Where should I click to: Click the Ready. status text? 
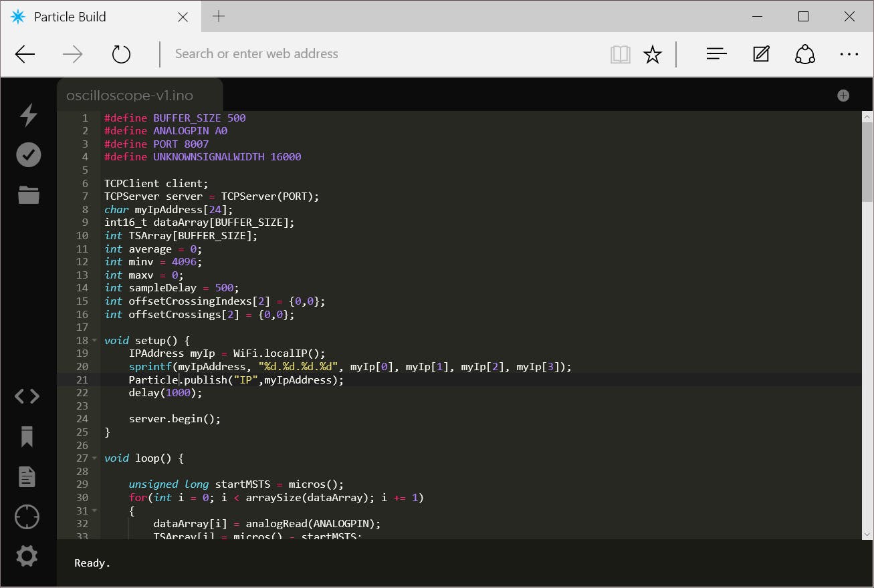click(x=92, y=563)
